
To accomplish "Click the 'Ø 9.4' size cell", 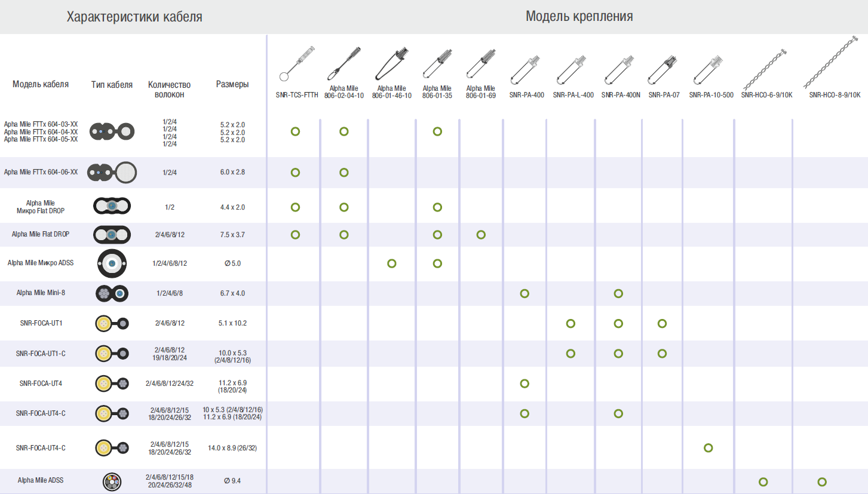I will pos(232,481).
